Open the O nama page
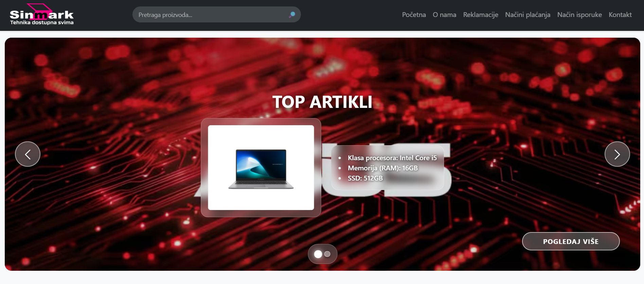The height and width of the screenshot is (284, 644). click(444, 15)
